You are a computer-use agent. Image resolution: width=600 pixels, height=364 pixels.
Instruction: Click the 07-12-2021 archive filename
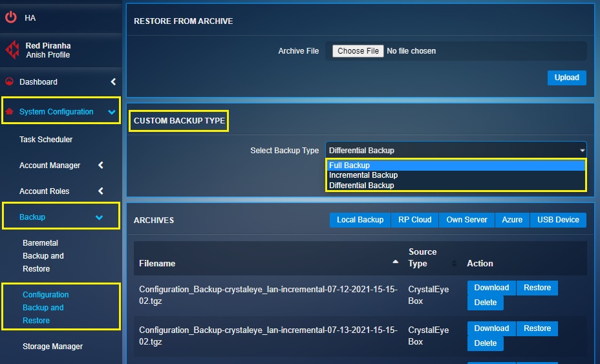(x=268, y=295)
